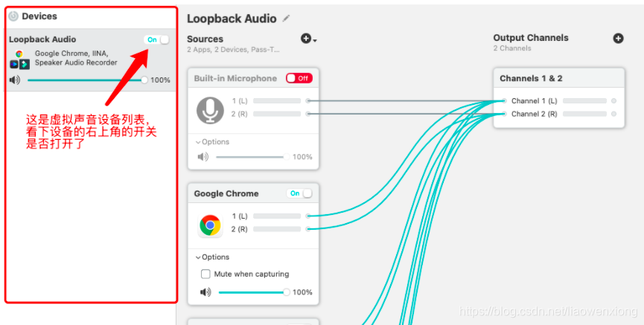Viewport: 644px width, 325px height.
Task: Click Channel 2 (R) right-side output connector
Action: click(613, 114)
